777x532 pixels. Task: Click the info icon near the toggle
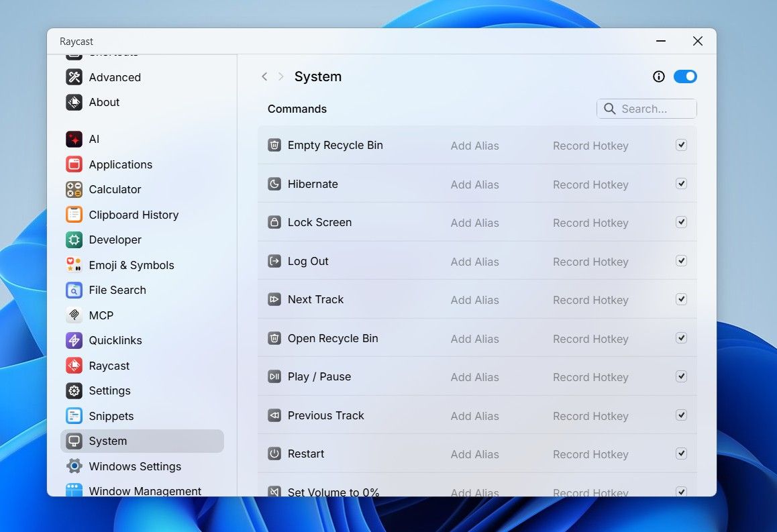coord(658,76)
